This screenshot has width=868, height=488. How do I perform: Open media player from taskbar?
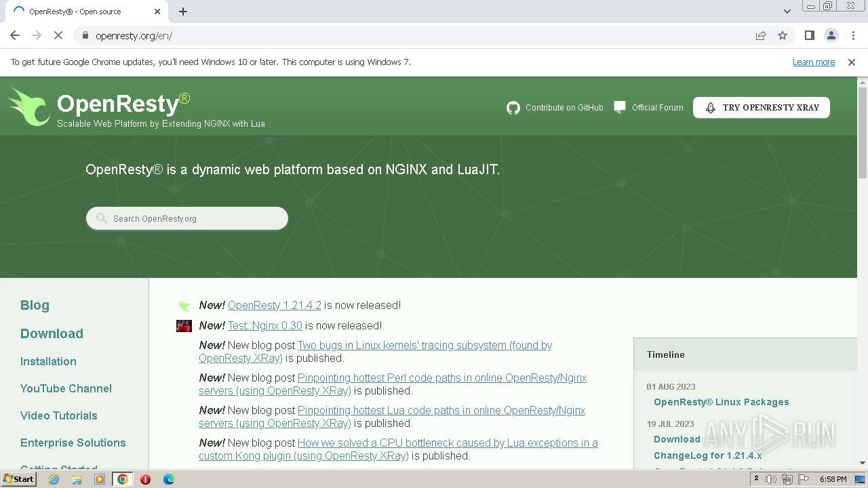[x=100, y=479]
